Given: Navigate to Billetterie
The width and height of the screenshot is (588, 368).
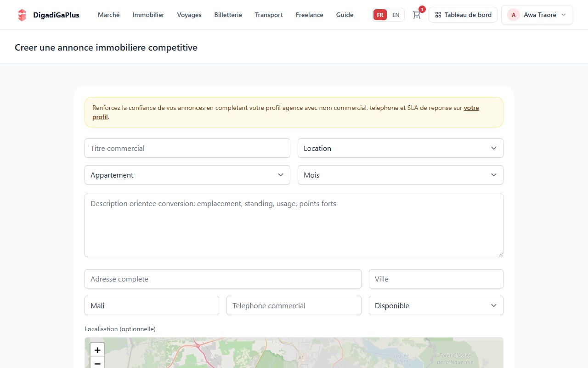Looking at the screenshot, I should pos(228,15).
